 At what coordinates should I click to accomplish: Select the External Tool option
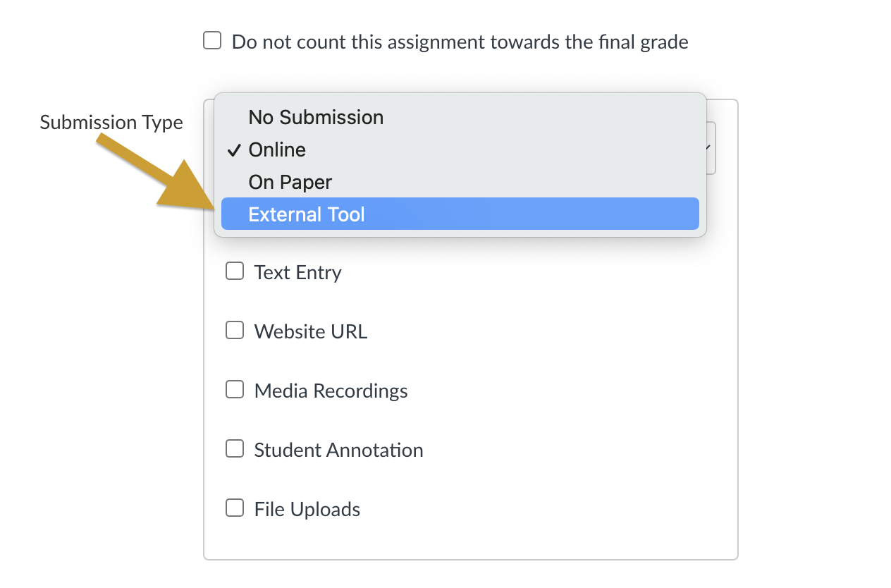click(x=307, y=214)
